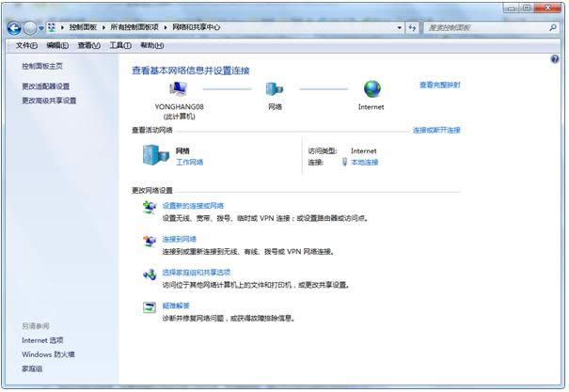
Task: Click 连接或断开连接 link
Action: pyautogui.click(x=436, y=130)
